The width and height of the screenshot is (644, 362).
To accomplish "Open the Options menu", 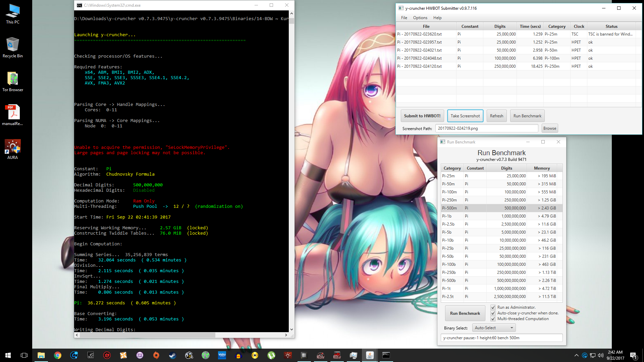I will click(420, 18).
